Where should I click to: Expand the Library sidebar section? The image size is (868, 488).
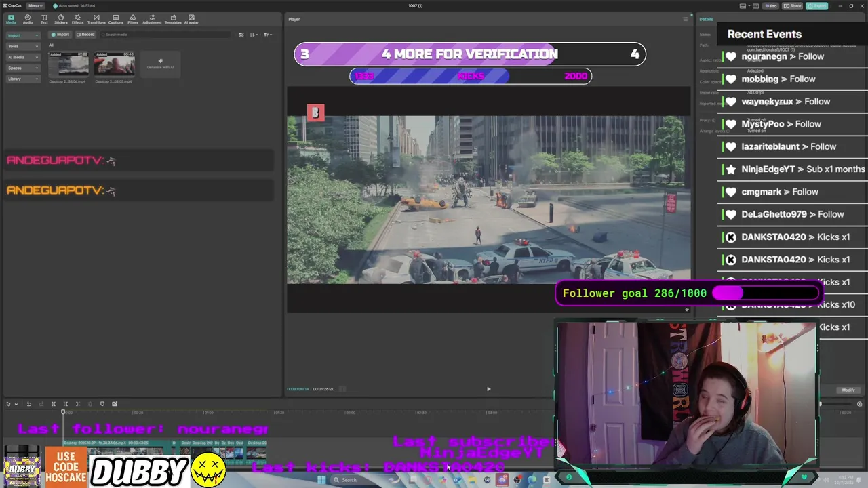tap(23, 79)
